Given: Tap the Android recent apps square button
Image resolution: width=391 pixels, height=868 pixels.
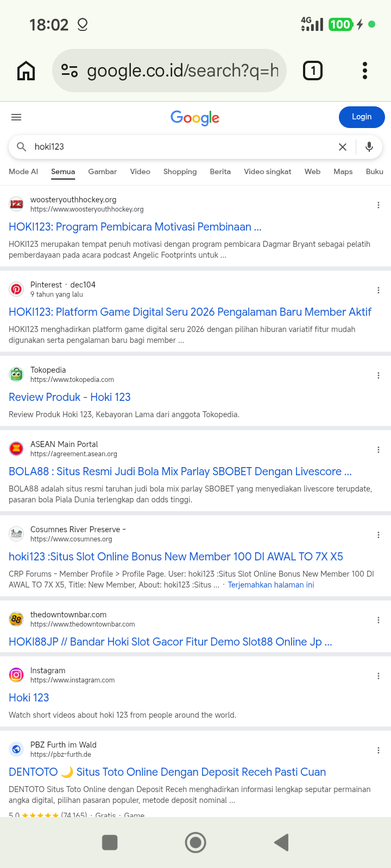Looking at the screenshot, I should [x=110, y=843].
